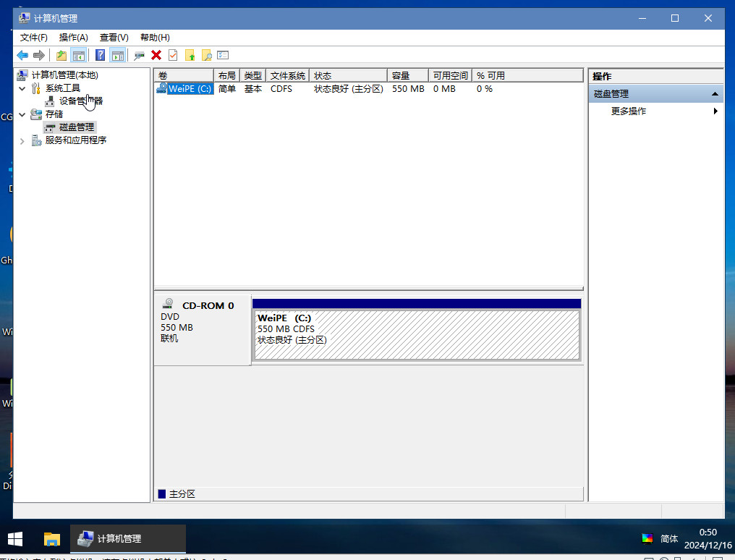Click the 可用空间 column header
Screen dimensions: 735x560
[450, 75]
